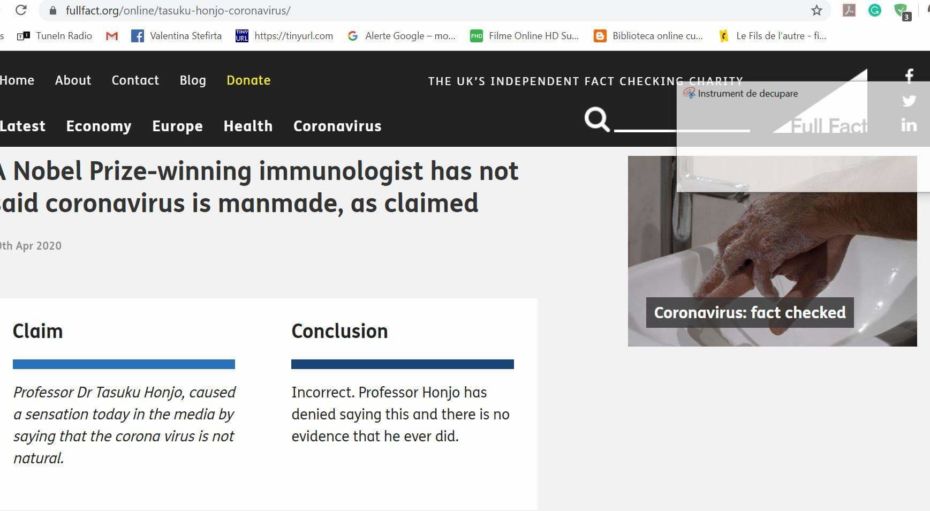
Task: Click the search magnifier icon
Action: 597,119
